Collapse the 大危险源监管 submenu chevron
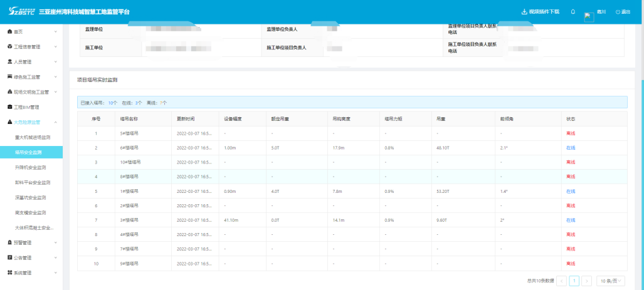Viewport: 644px width, 290px height. [x=55, y=122]
